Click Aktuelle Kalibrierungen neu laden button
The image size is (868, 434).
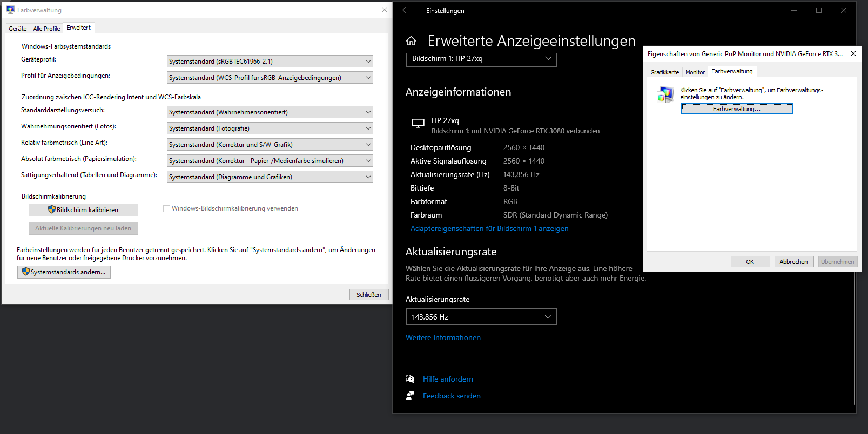pos(83,228)
